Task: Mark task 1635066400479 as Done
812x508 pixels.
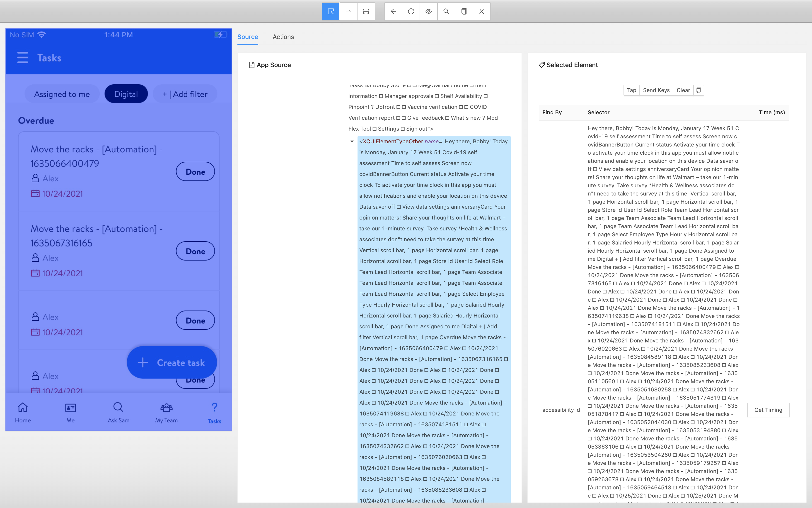Action: pos(195,172)
